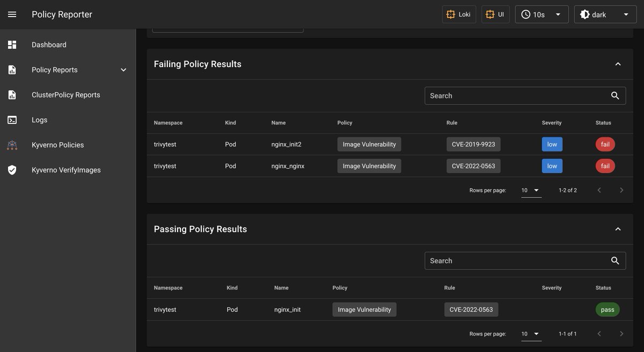Image resolution: width=644 pixels, height=352 pixels.
Task: Click low severity badge for nginx_init2
Action: tap(552, 144)
